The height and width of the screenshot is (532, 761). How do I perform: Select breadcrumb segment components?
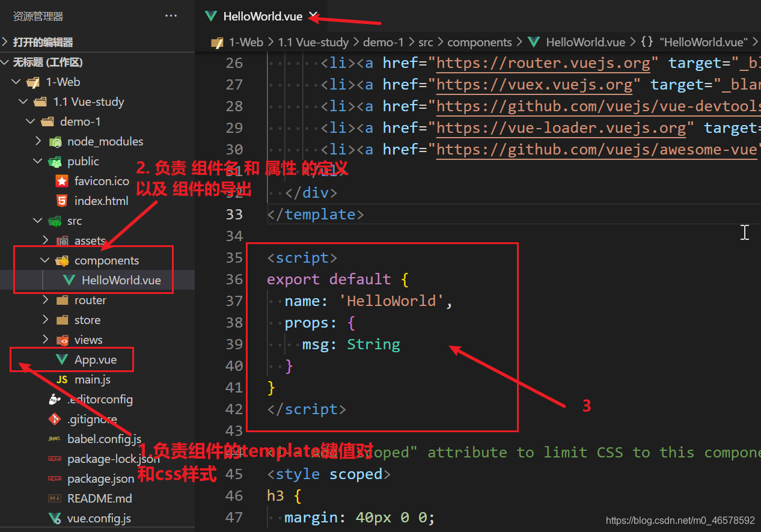[x=480, y=42]
